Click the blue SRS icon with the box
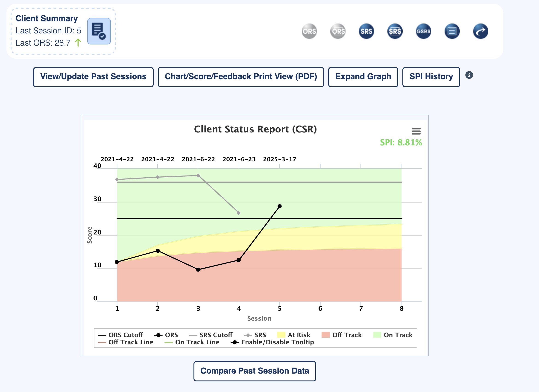 coord(395,31)
